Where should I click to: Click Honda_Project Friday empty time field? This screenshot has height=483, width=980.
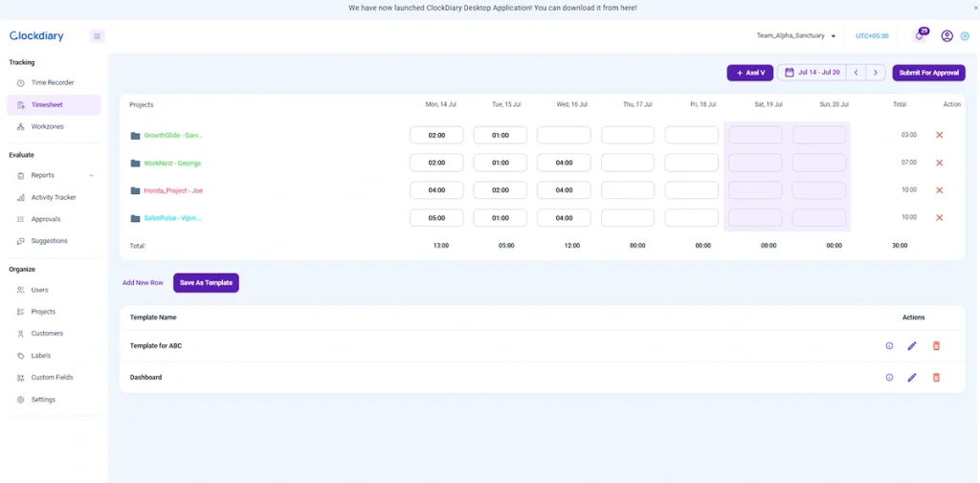coord(691,190)
